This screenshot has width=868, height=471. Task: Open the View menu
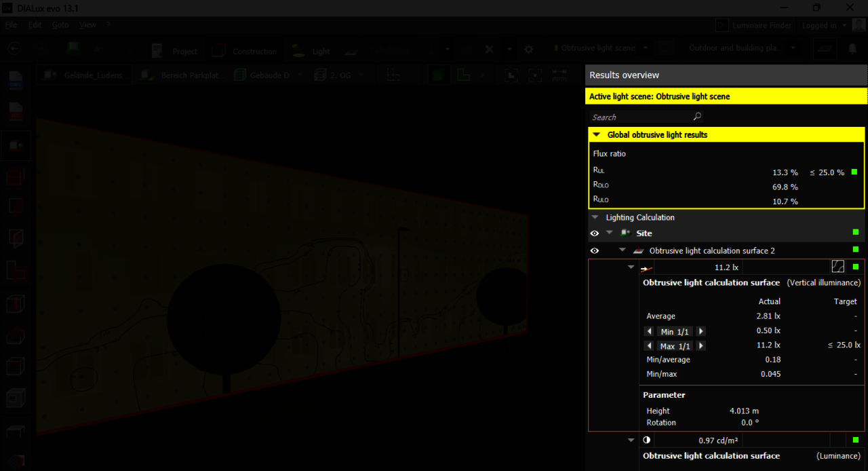87,25
